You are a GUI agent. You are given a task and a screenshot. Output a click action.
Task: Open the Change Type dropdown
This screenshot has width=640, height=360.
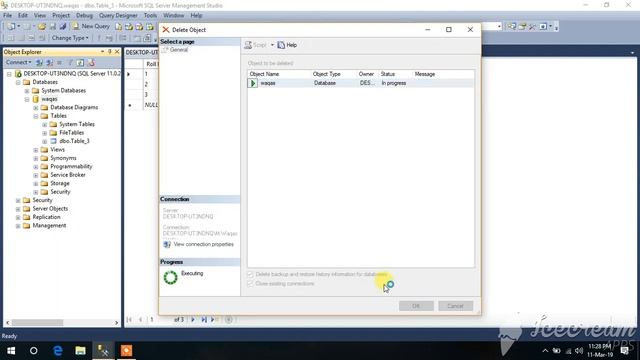point(70,38)
